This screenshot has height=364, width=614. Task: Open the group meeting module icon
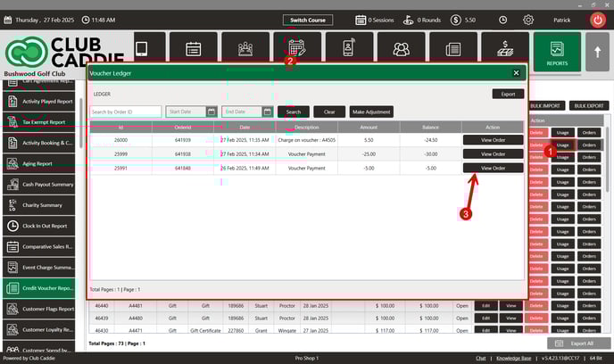(245, 49)
